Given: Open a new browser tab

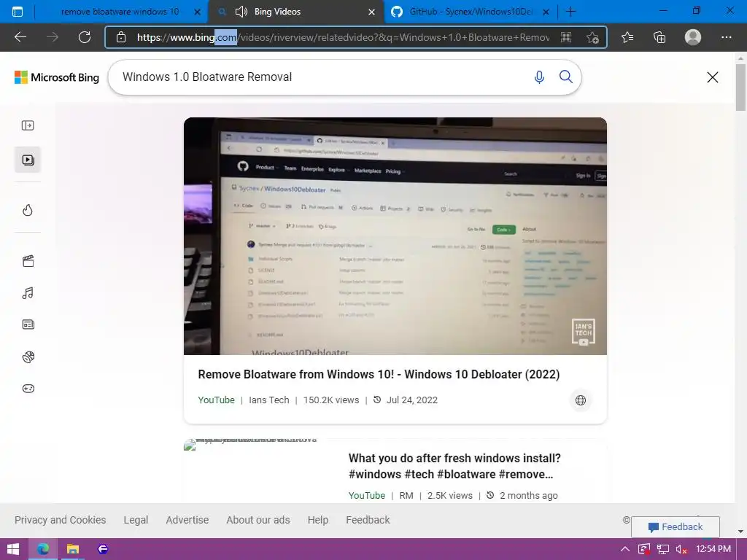Looking at the screenshot, I should (x=570, y=12).
